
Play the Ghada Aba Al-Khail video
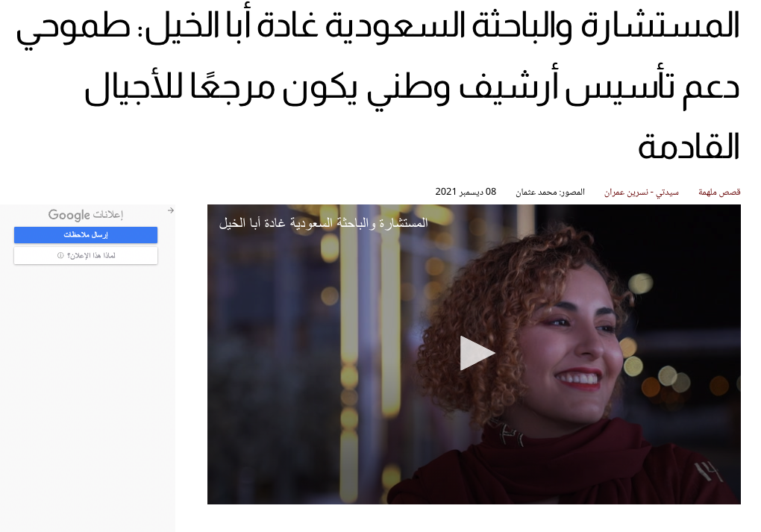pos(477,353)
